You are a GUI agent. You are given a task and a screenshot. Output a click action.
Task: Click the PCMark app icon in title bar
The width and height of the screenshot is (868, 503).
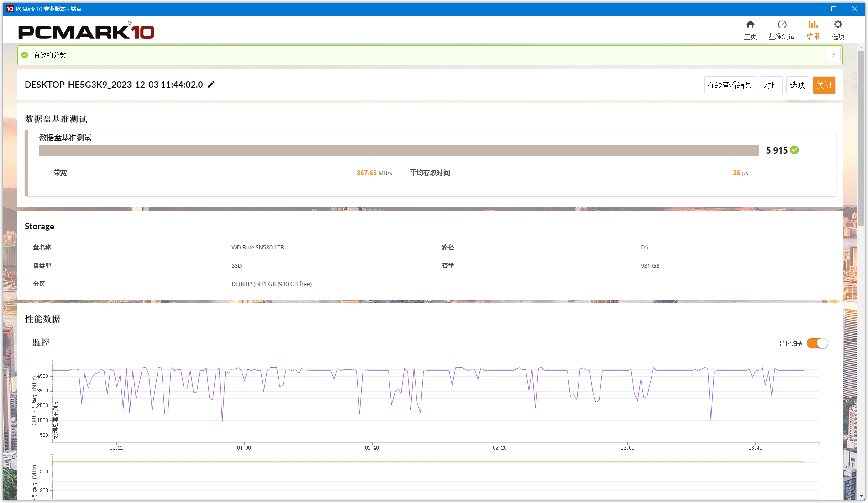tap(10, 9)
